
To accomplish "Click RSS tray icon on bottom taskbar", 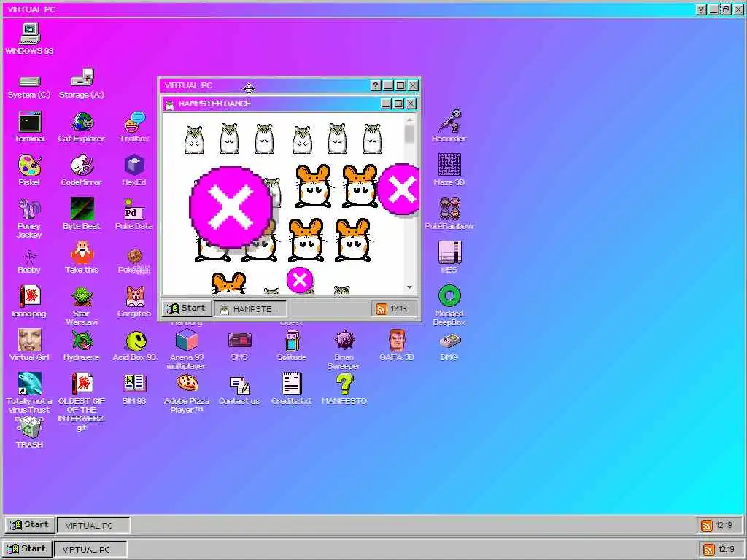I will (x=709, y=549).
